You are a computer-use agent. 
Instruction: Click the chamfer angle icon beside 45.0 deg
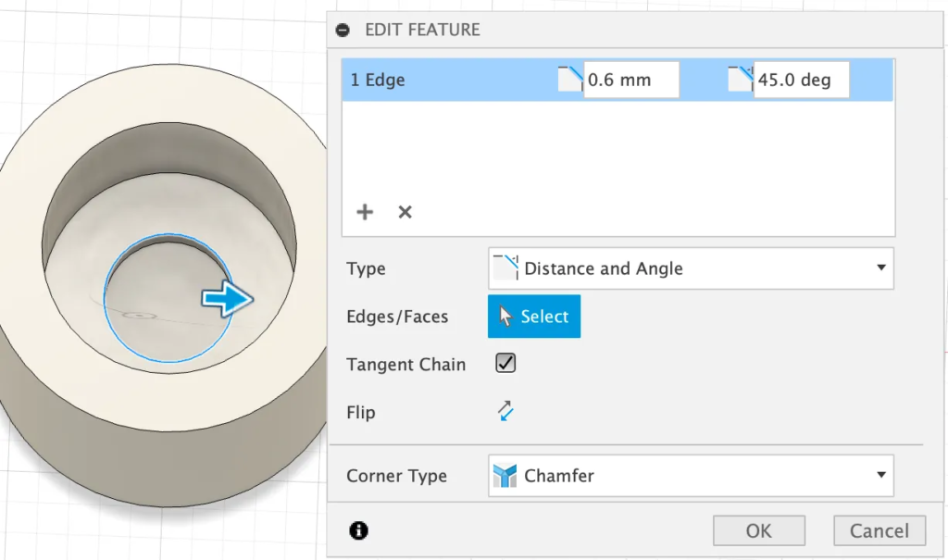tap(740, 80)
